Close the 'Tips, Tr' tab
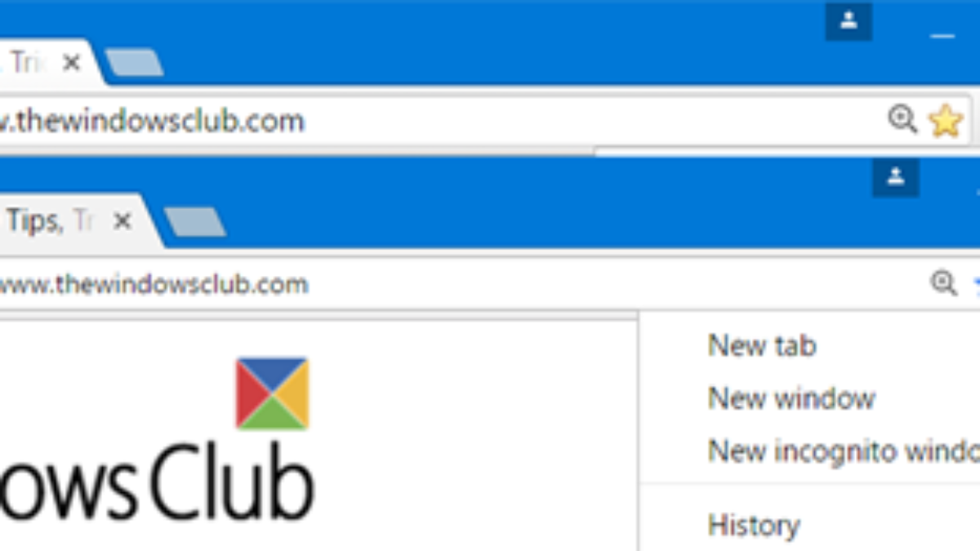The width and height of the screenshot is (980, 551). click(x=122, y=220)
